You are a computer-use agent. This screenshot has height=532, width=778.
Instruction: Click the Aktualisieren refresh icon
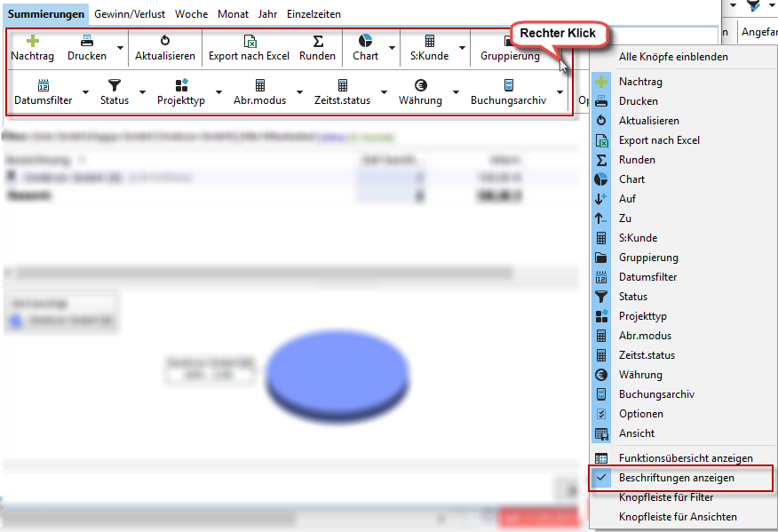pyautogui.click(x=165, y=41)
